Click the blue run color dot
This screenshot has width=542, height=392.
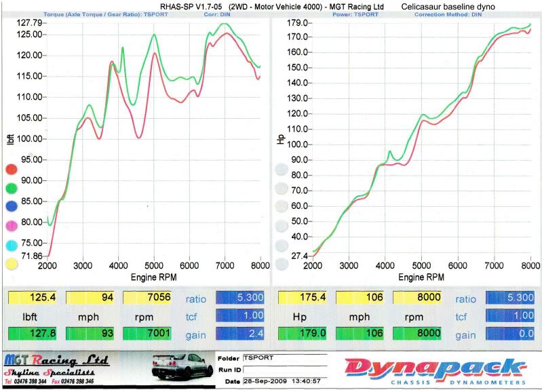[12, 206]
